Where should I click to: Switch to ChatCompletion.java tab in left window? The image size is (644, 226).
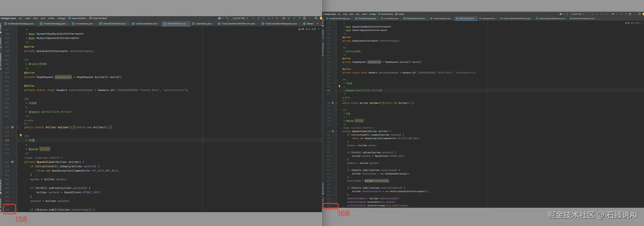(146, 24)
